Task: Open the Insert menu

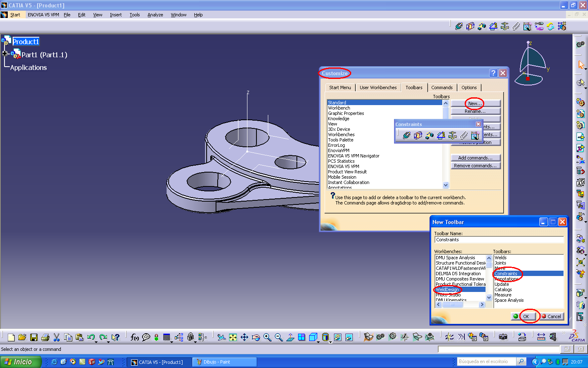Action: [116, 15]
